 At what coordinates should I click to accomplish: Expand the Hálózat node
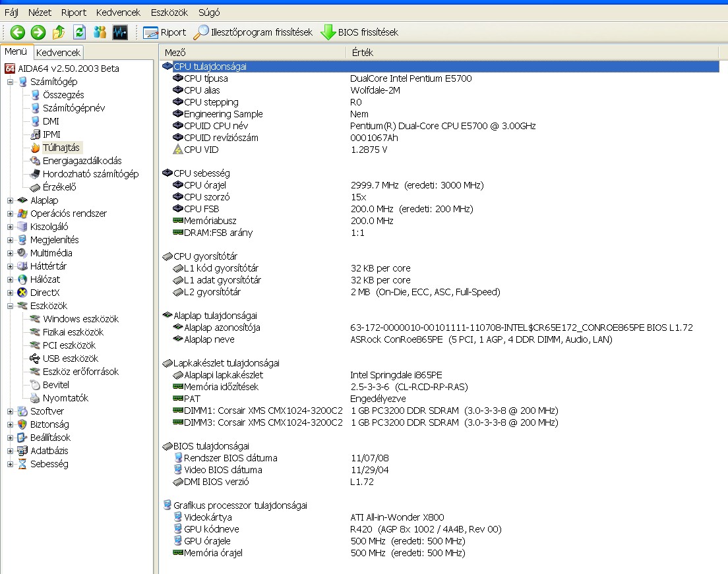pos(10,280)
